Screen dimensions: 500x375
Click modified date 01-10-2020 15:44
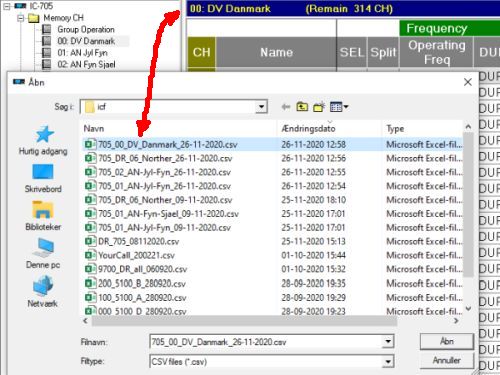point(314,255)
